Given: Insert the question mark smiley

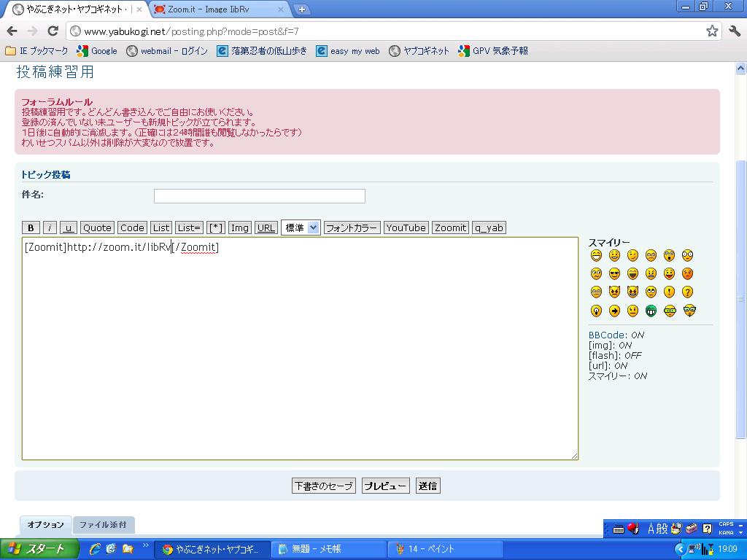Looking at the screenshot, I should (x=687, y=292).
